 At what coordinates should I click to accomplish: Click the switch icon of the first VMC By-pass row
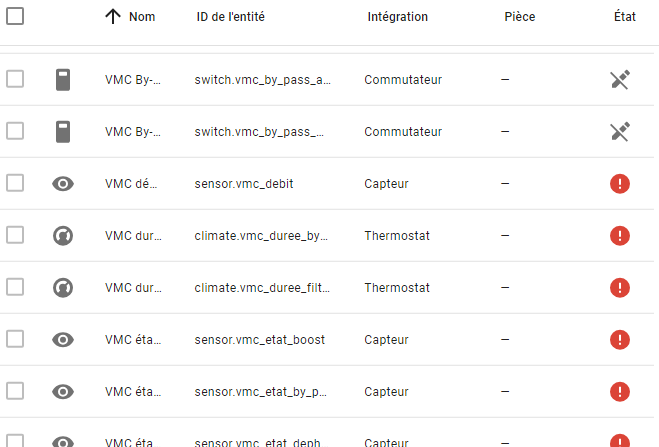[x=63, y=80]
